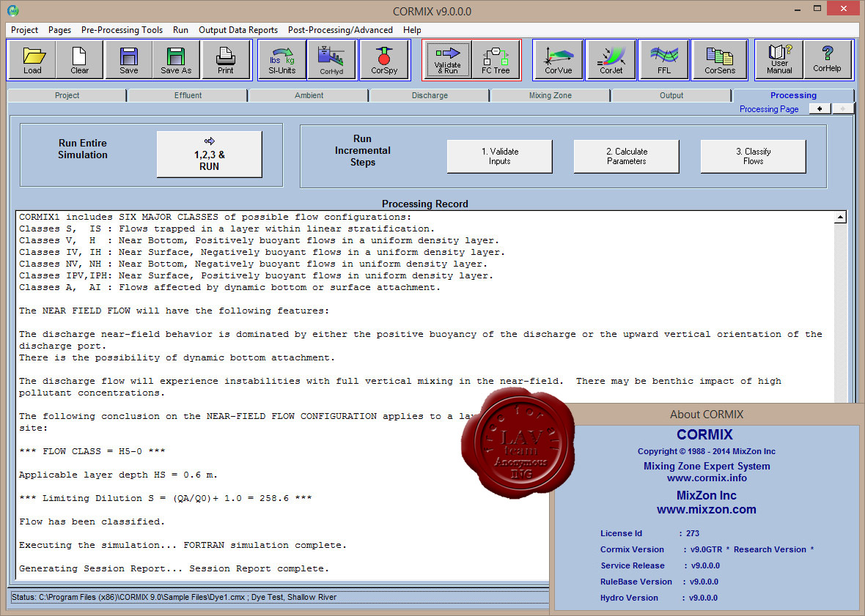Click 1. Validate Inputs button
Viewport: 865px width, 616px height.
point(499,157)
